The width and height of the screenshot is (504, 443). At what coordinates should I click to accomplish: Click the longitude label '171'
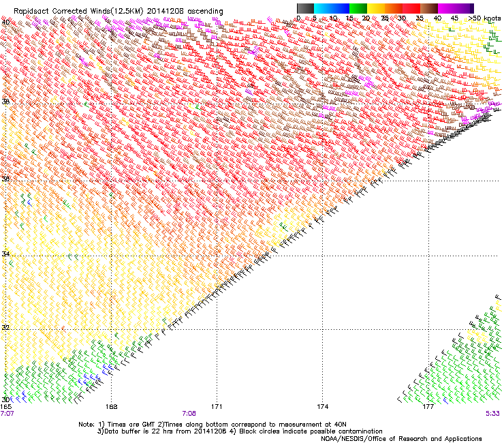click(x=217, y=407)
